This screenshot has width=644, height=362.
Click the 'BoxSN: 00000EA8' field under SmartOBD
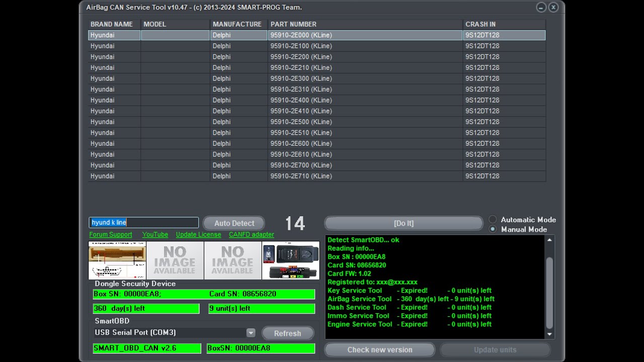click(261, 348)
